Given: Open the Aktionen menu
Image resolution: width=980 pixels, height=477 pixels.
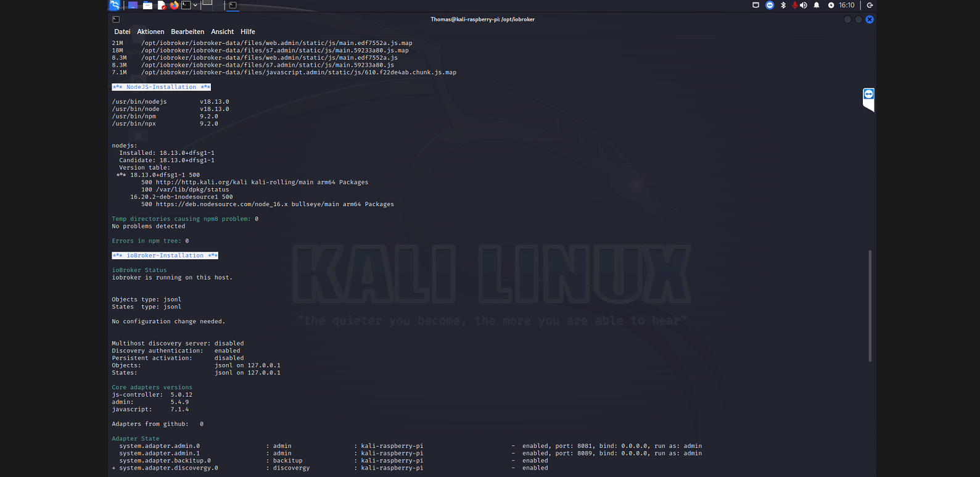Looking at the screenshot, I should (x=150, y=31).
